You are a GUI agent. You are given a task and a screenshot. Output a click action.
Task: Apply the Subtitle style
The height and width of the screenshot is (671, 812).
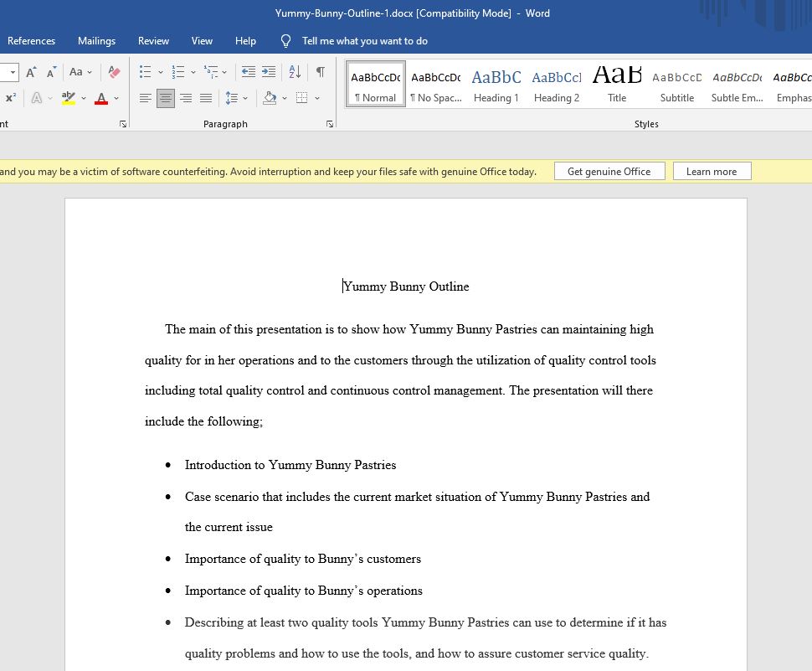677,85
